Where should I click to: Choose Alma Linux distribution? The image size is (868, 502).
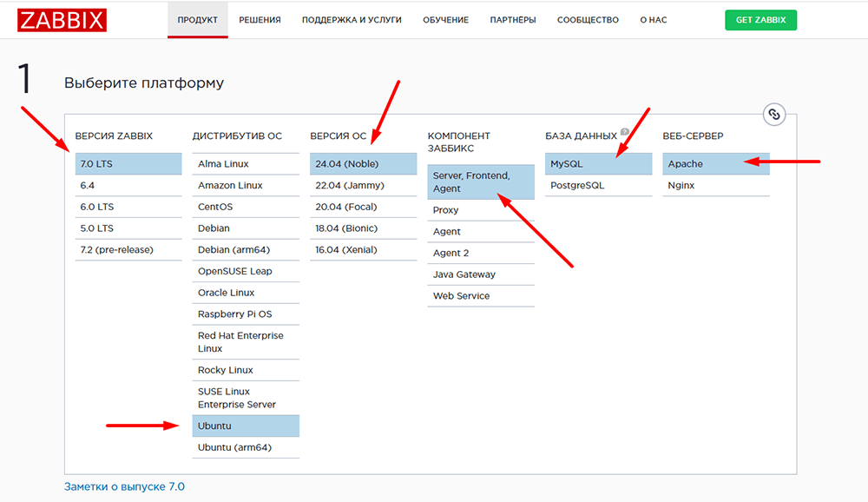pyautogui.click(x=246, y=164)
